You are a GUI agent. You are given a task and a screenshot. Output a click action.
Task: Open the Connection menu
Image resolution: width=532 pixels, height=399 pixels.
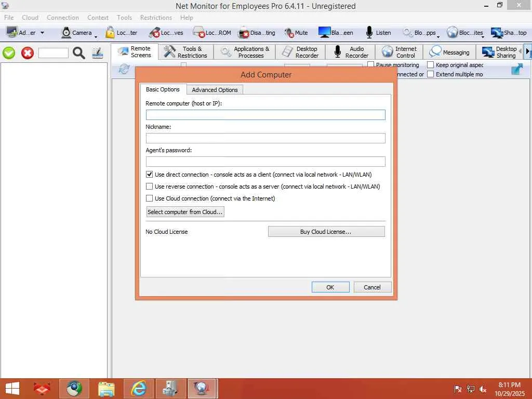pos(63,17)
